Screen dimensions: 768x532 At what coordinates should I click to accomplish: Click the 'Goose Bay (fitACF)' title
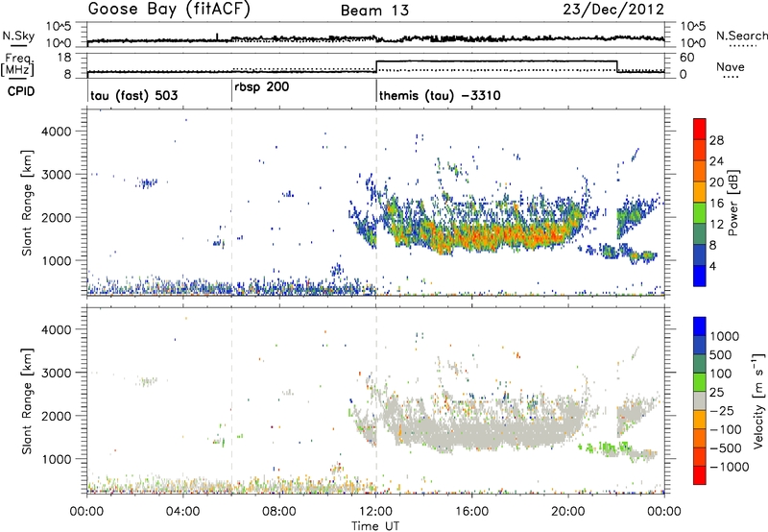tap(169, 10)
